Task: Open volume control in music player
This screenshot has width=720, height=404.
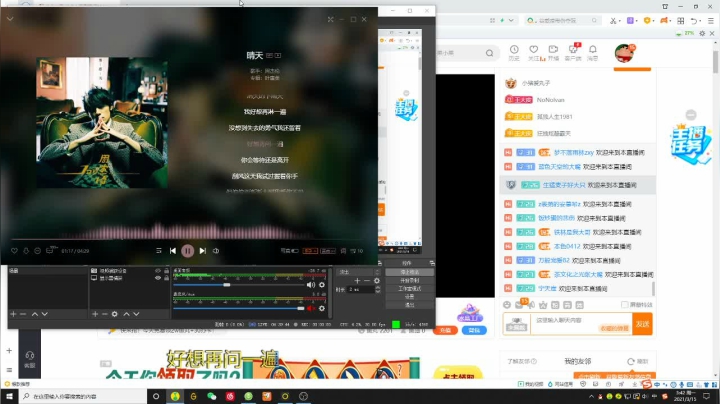Action: coord(216,251)
